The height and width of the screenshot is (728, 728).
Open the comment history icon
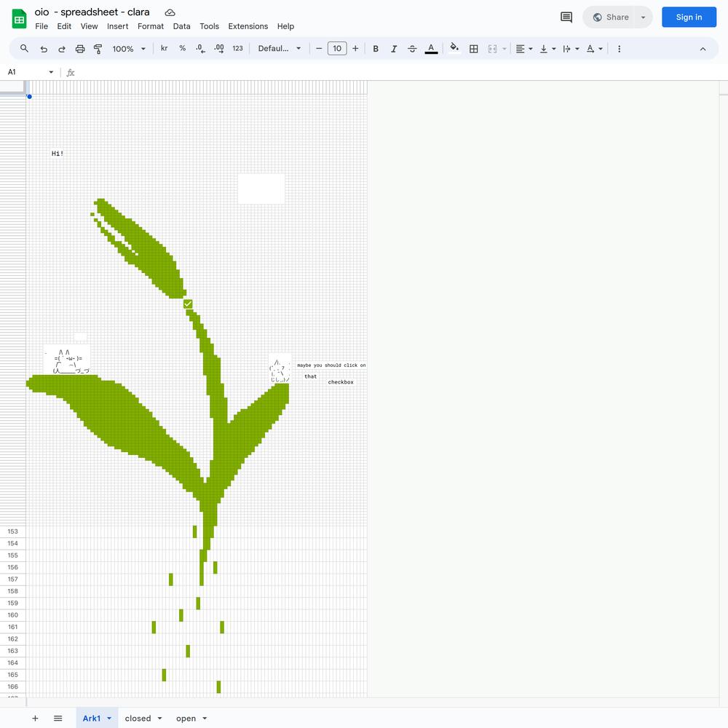[x=566, y=17]
